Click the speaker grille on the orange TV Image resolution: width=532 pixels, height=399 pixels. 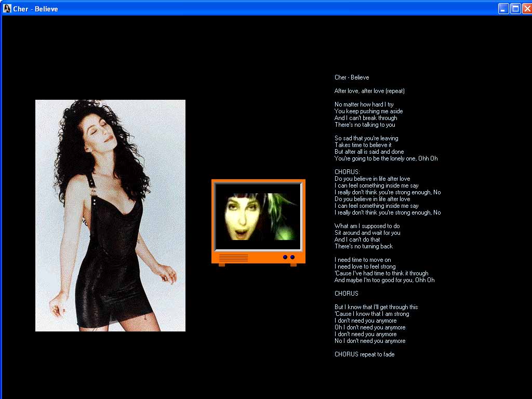(233, 258)
